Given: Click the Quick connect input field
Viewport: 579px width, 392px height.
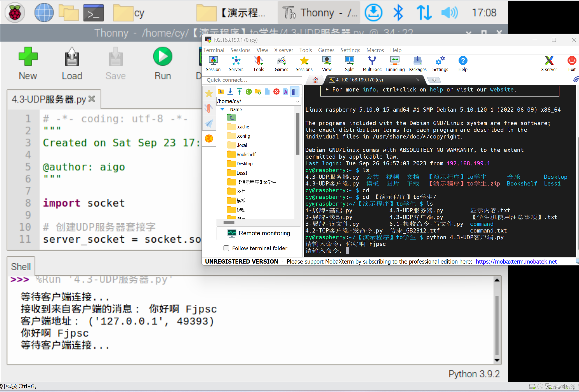Looking at the screenshot, I should pos(252,80).
